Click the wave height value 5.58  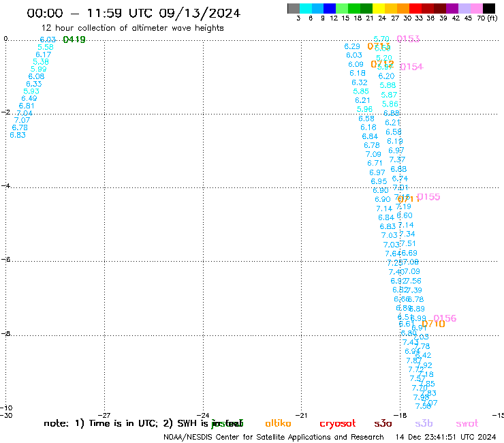tap(46, 47)
